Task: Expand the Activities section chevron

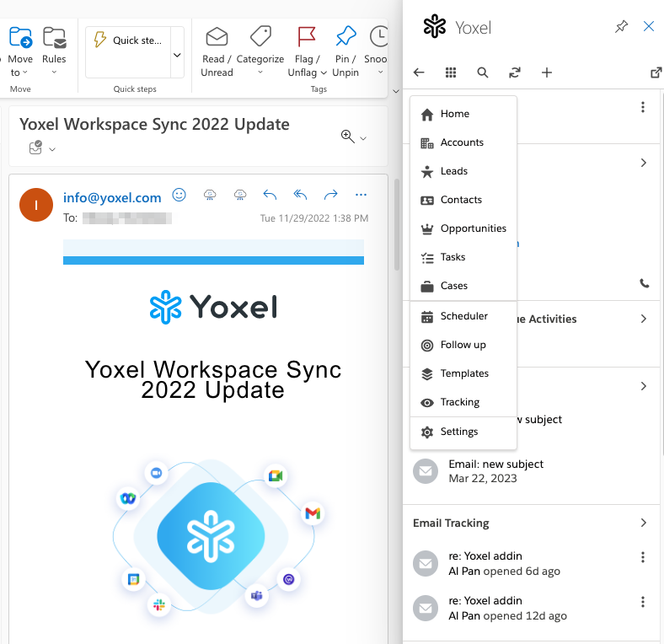Action: [643, 319]
